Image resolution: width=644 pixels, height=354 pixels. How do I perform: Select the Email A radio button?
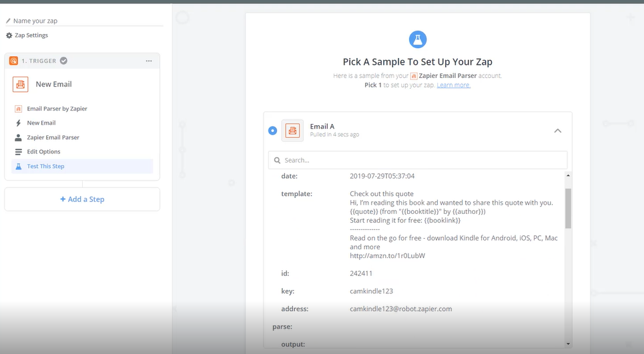pyautogui.click(x=273, y=131)
